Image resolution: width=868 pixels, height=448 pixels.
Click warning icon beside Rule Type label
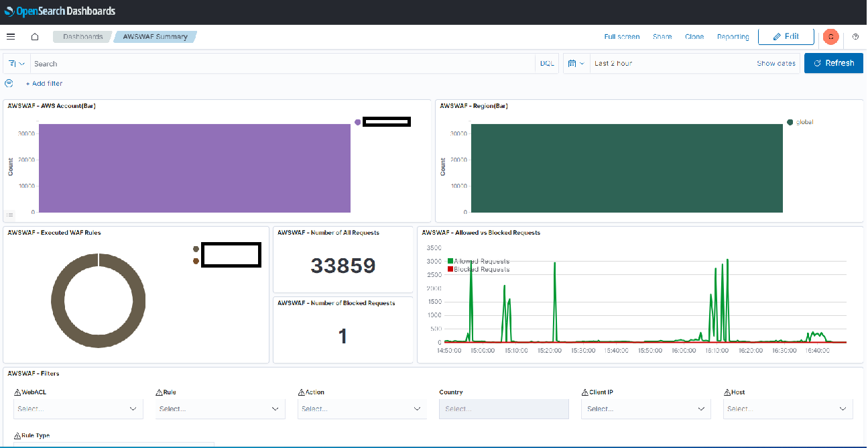(16, 436)
